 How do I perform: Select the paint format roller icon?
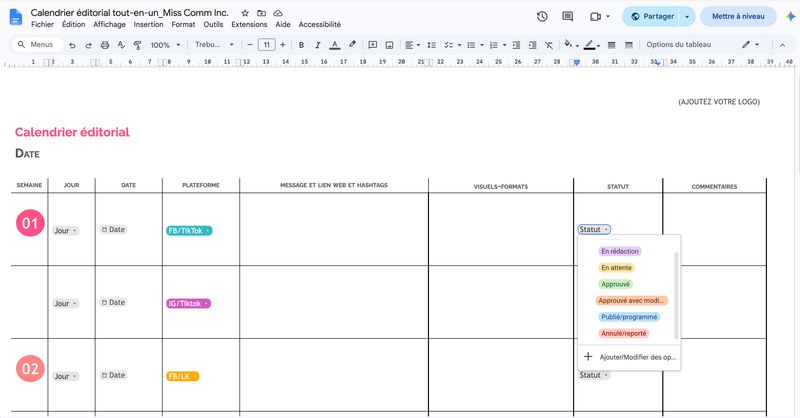click(137, 45)
